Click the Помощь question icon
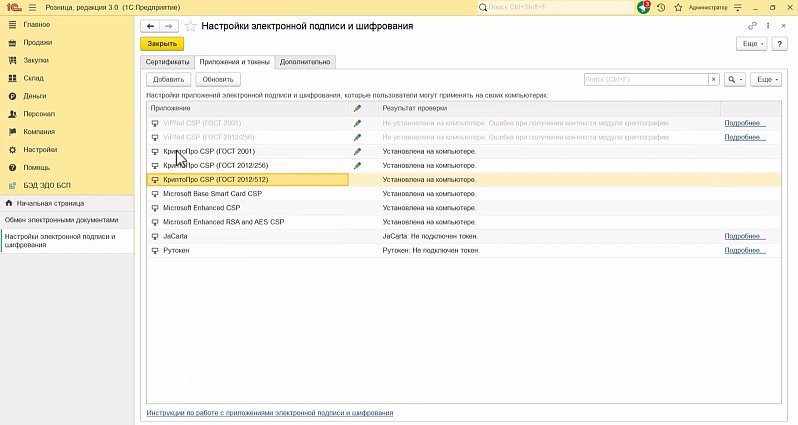 tap(13, 168)
